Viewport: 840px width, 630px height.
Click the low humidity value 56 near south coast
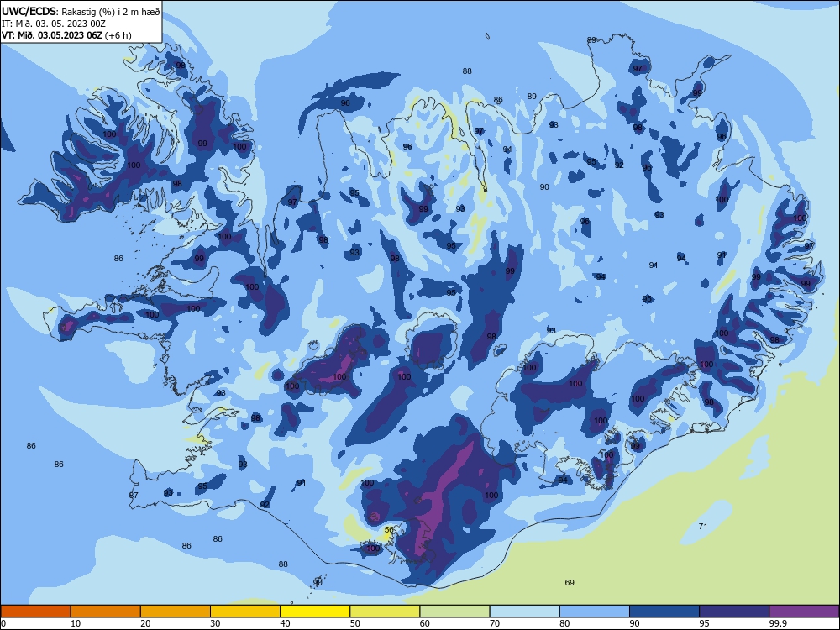390,530
